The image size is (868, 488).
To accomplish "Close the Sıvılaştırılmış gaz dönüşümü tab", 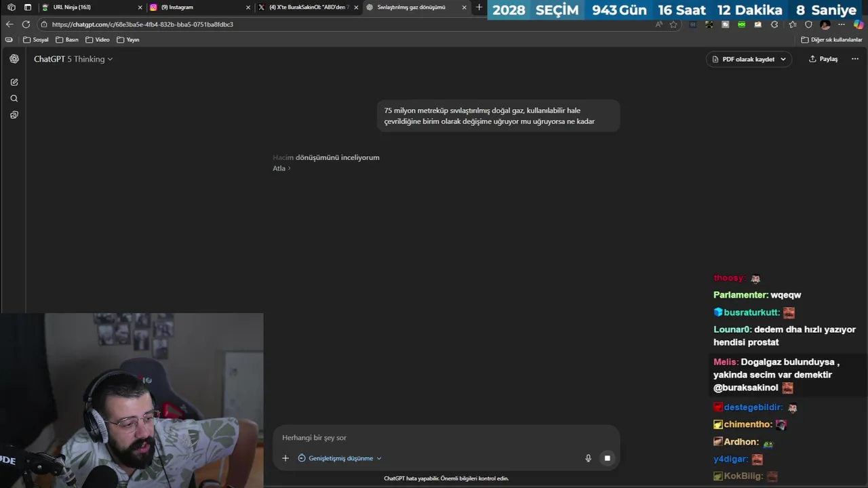I will [x=465, y=7].
